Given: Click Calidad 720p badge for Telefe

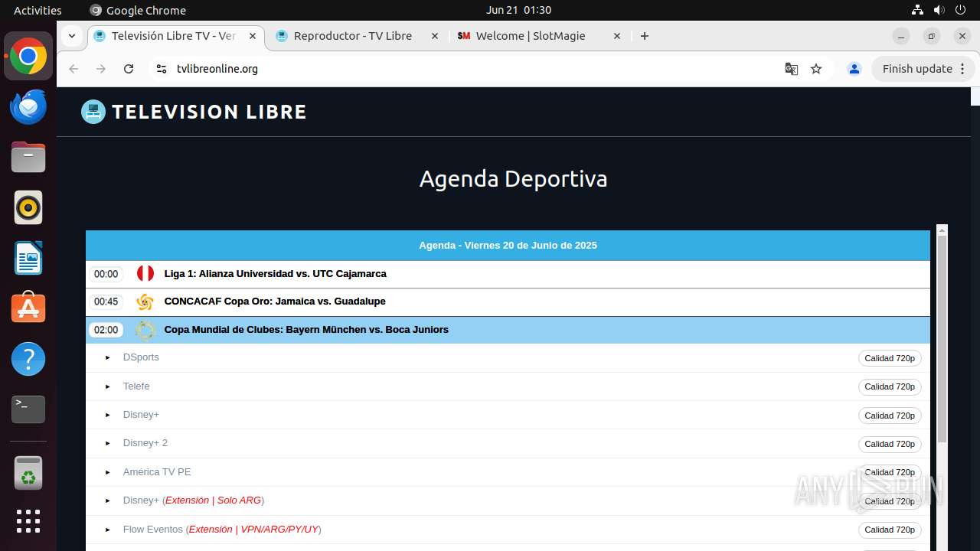Looking at the screenshot, I should pyautogui.click(x=890, y=386).
